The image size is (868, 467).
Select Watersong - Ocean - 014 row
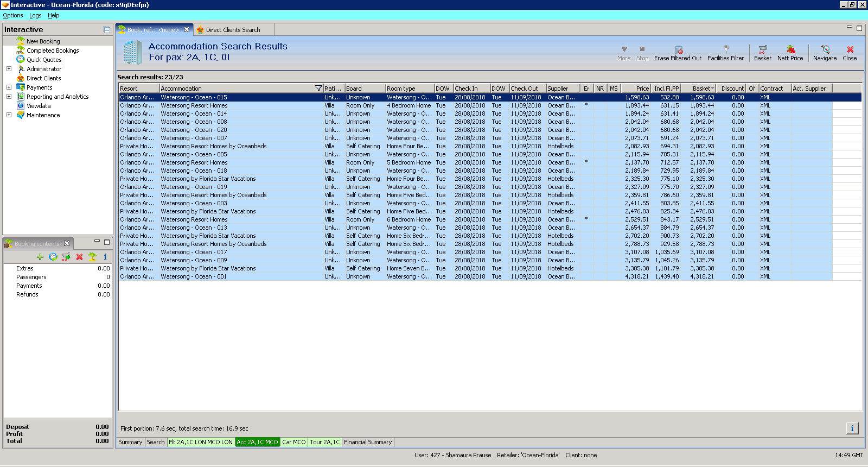point(475,113)
